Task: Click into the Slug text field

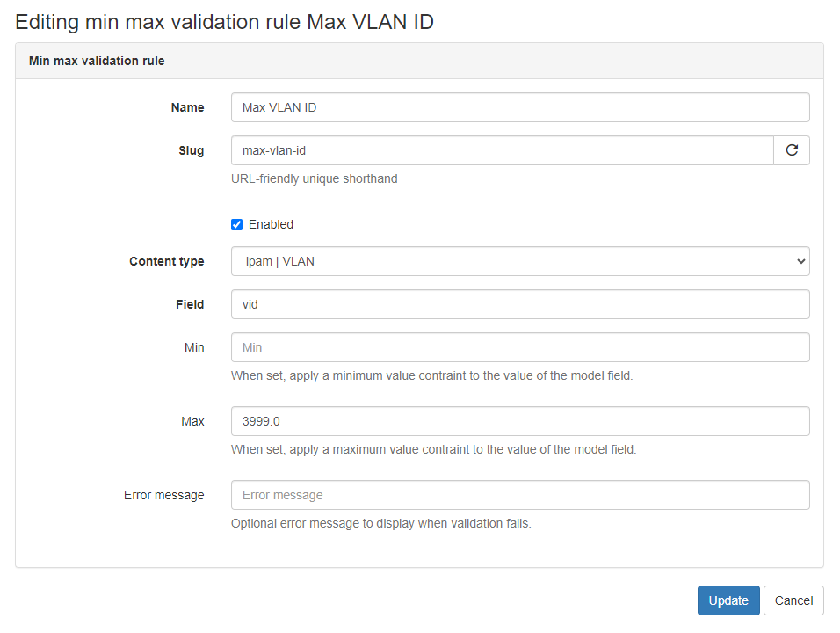Action: pyautogui.click(x=502, y=150)
